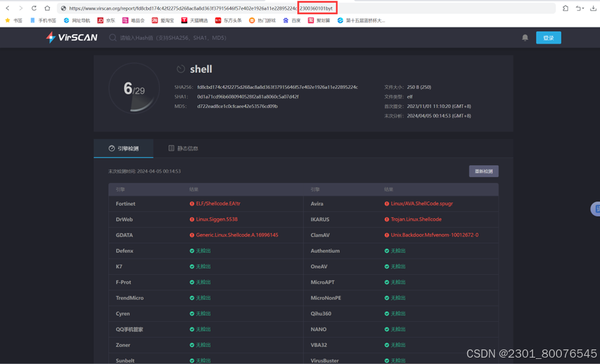The image size is (600, 364).
Task: Click DrWeb result Linux.Siggen.5538
Action: [x=217, y=219]
